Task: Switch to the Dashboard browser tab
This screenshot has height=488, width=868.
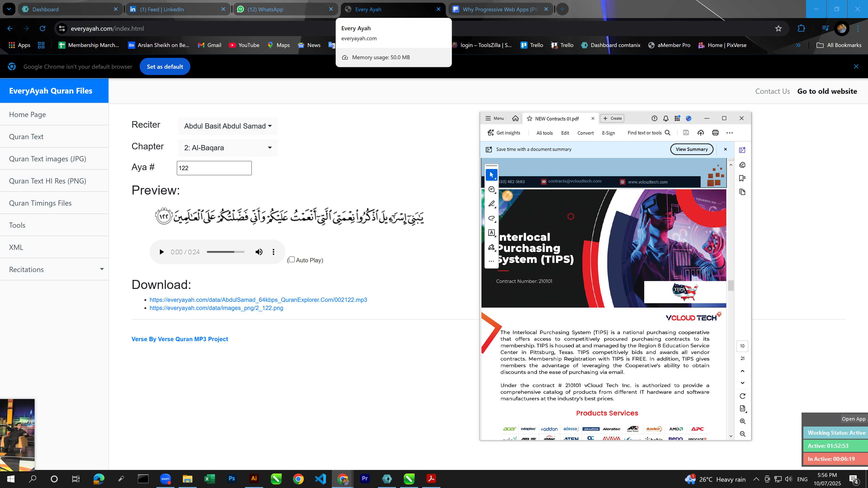Action: click(x=70, y=9)
